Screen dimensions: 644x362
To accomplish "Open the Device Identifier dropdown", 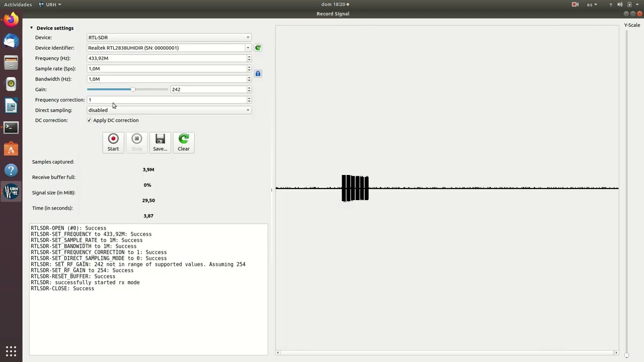I will tap(169, 48).
